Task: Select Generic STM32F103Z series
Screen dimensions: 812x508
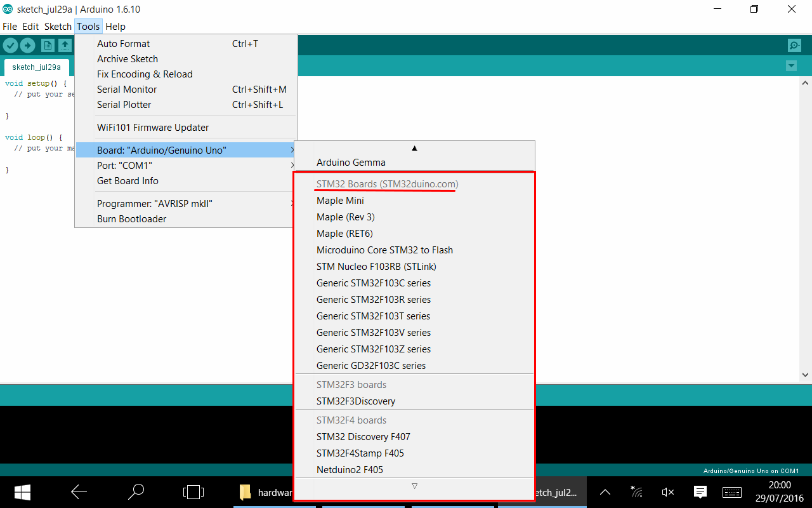Action: coord(415,349)
